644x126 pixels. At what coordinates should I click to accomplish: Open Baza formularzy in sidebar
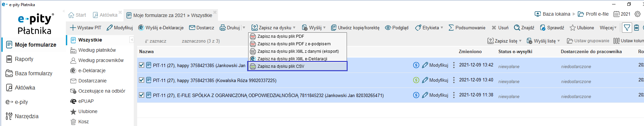29,73
